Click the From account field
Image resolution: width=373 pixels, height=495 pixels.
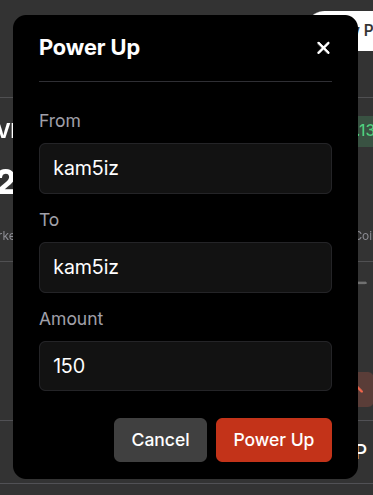[x=185, y=168]
